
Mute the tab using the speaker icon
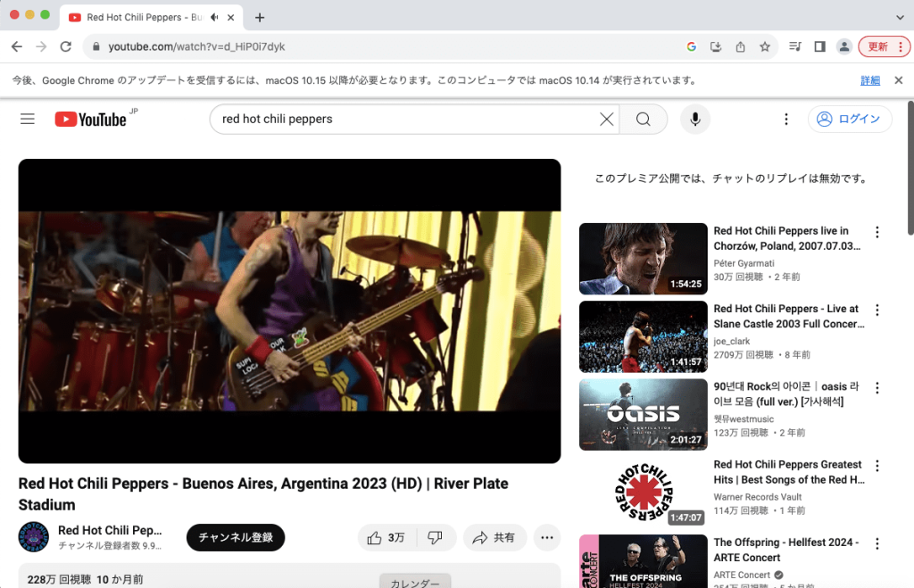[214, 18]
